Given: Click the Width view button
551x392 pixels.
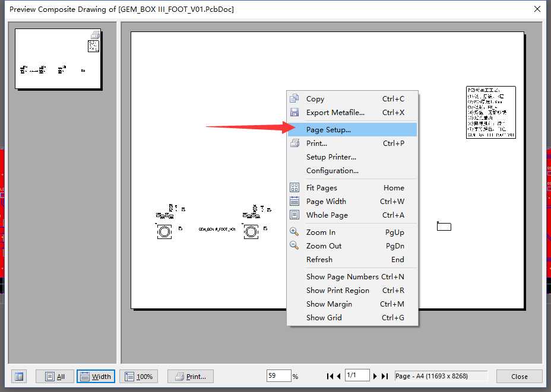Looking at the screenshot, I should click(x=96, y=377).
